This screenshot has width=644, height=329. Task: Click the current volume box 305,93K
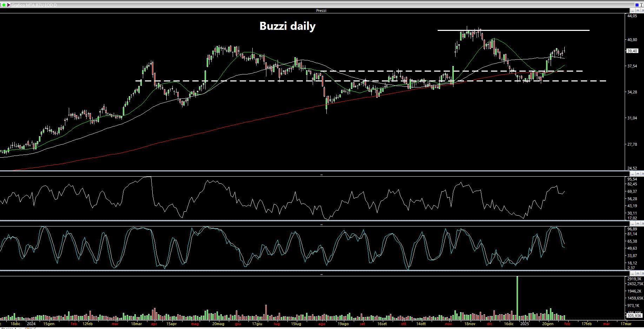[x=634, y=316]
